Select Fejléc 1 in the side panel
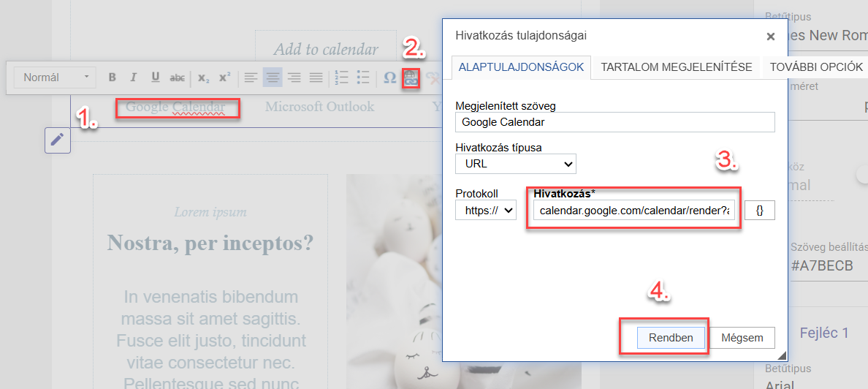868x389 pixels. pyautogui.click(x=824, y=333)
